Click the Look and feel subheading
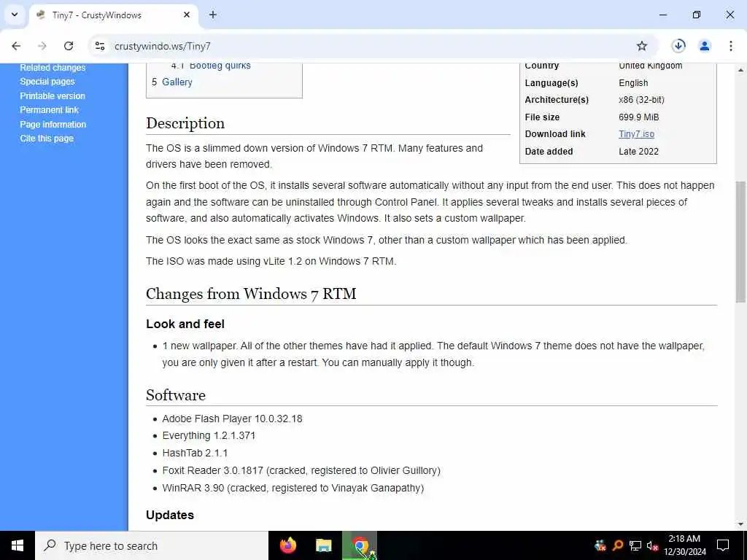Screen dimensions: 747x560 tap(185, 324)
